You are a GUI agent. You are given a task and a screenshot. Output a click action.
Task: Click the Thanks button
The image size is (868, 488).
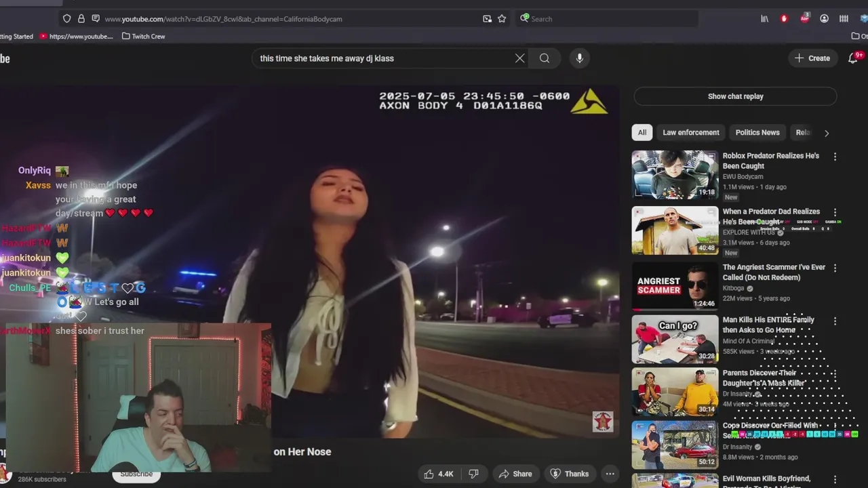[569, 474]
